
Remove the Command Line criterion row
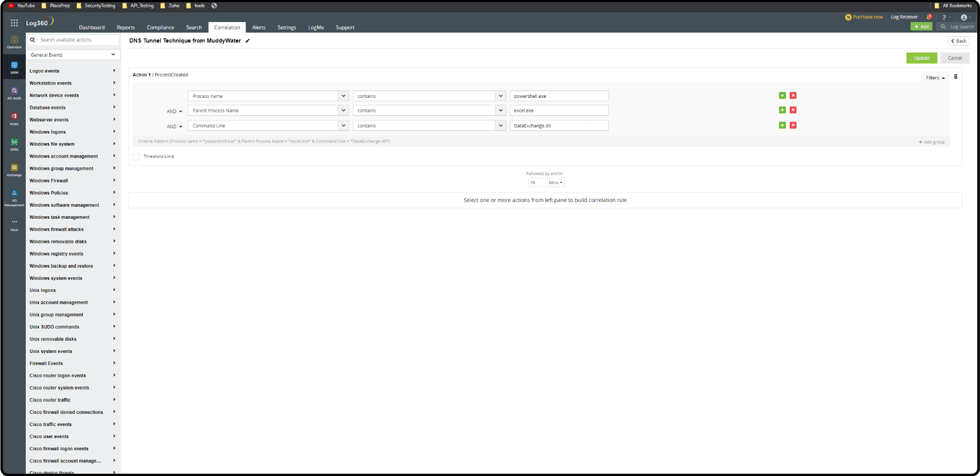point(793,125)
